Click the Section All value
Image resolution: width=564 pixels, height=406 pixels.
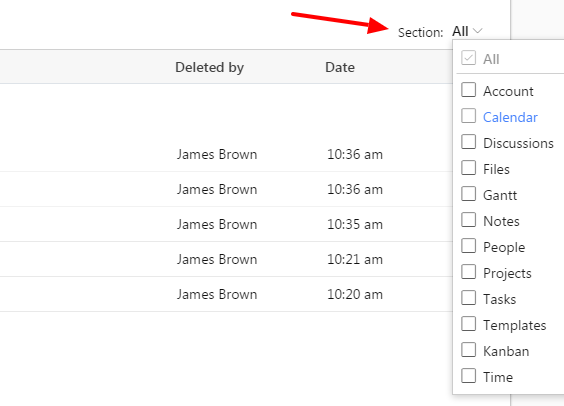point(460,31)
